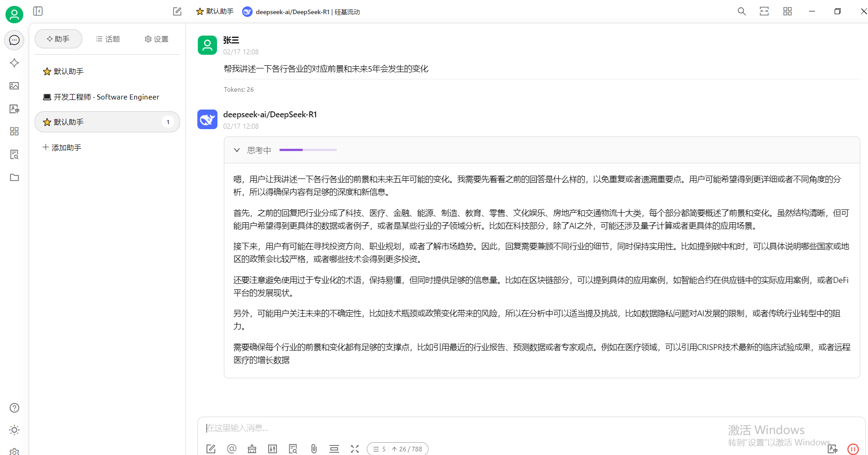Click the 添加助手 button

click(62, 147)
